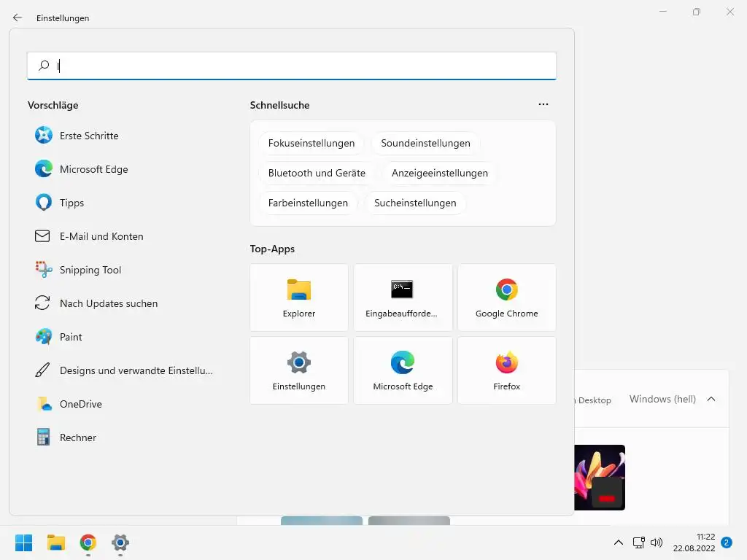
Task: Open the taskbar network icon
Action: point(638,542)
